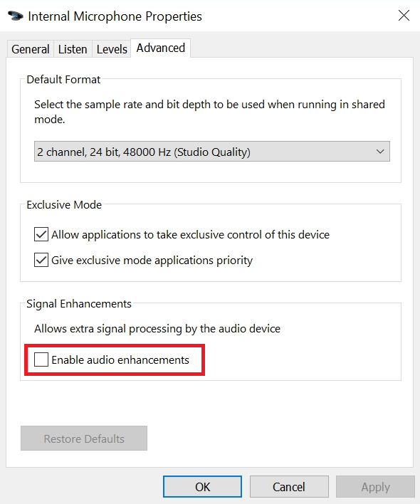Close the Internal Microphone Properties dialog

[404, 16]
